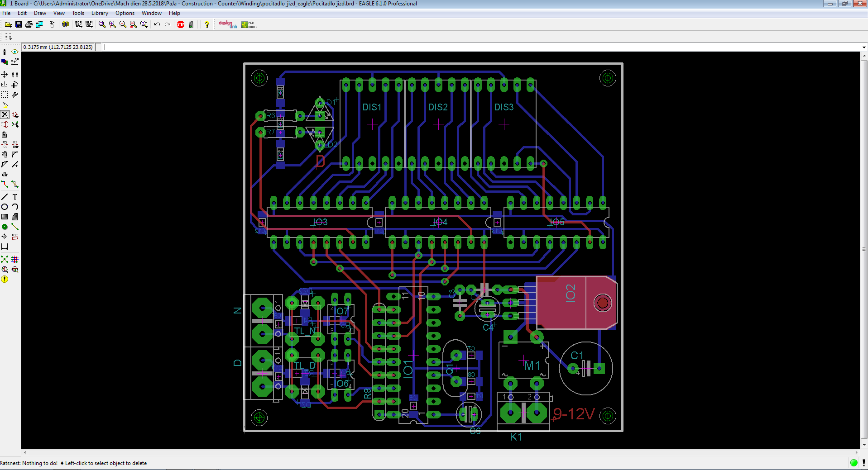Select the Copy tool
Image resolution: width=868 pixels, height=470 pixels.
coord(15,75)
